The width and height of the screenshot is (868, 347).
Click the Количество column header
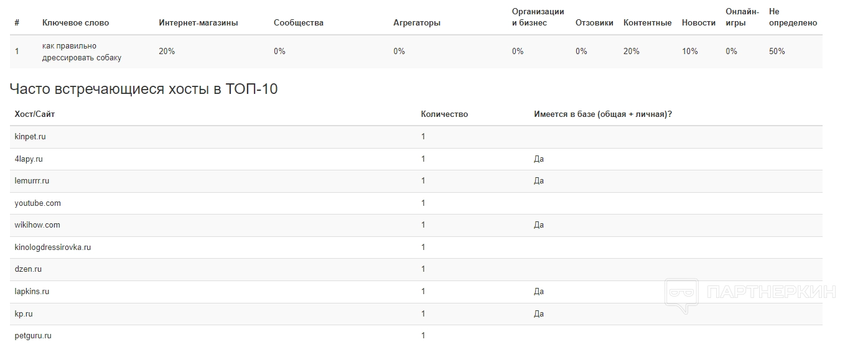click(444, 114)
